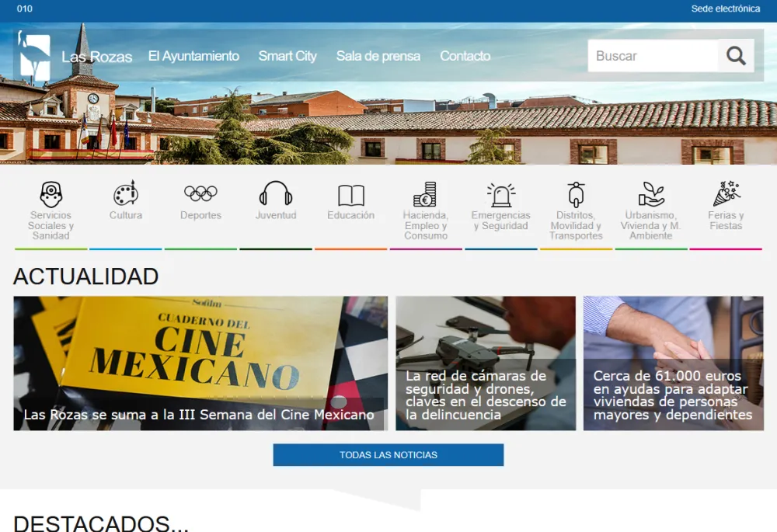Click the Distritos, Movilidad y Transportes label
Image resolution: width=777 pixels, height=532 pixels.
[576, 225]
